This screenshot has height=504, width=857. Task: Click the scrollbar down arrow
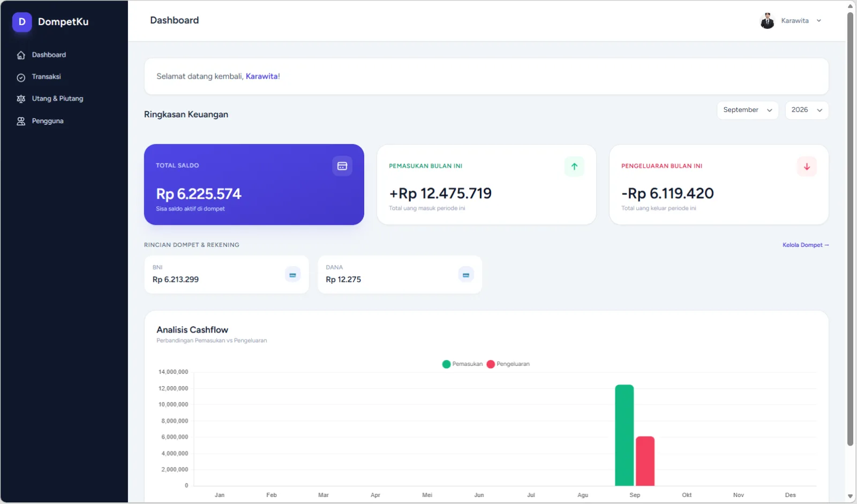pyautogui.click(x=850, y=497)
